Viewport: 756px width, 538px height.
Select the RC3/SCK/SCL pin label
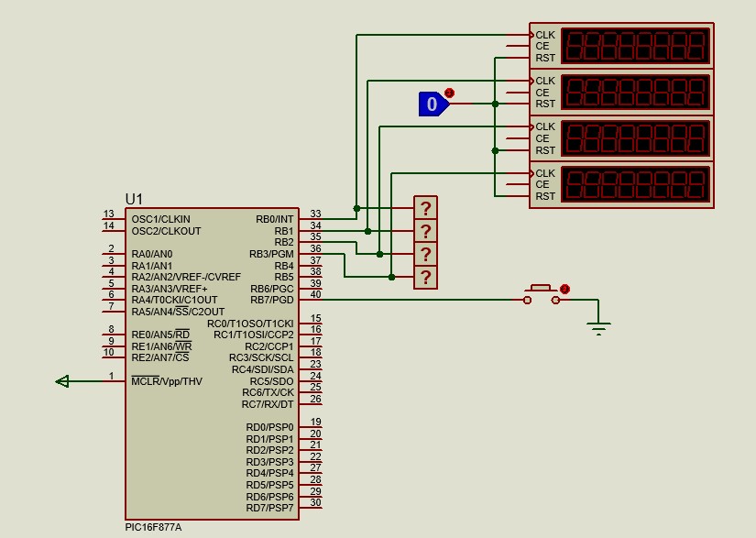(x=261, y=357)
